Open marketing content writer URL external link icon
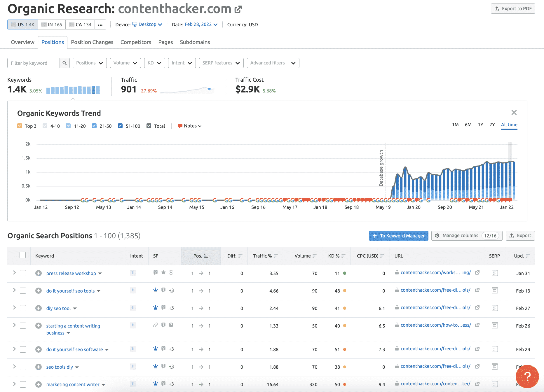The image size is (544, 392). [x=477, y=384]
